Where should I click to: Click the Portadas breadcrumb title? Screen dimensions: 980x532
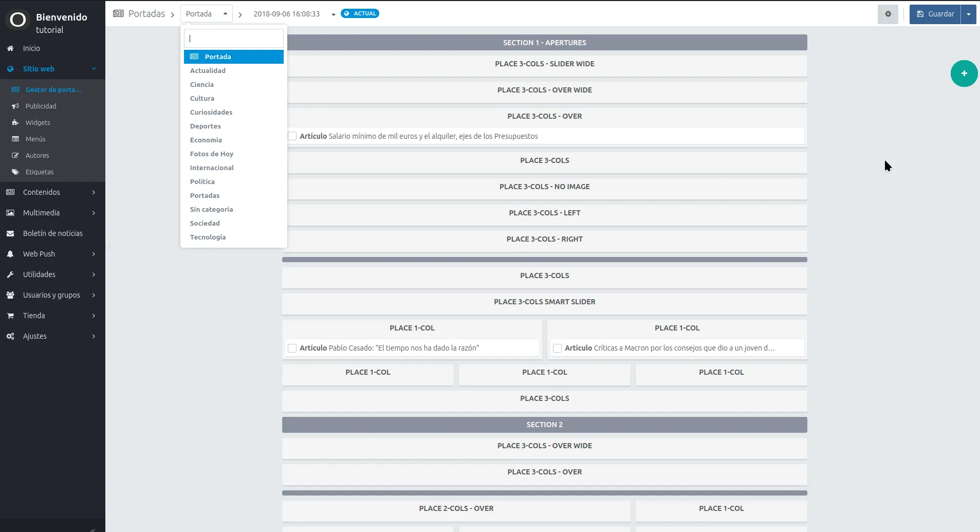click(146, 14)
